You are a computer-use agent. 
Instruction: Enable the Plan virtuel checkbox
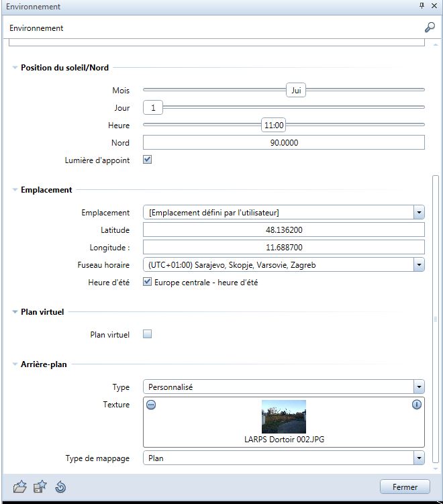pyautogui.click(x=147, y=334)
